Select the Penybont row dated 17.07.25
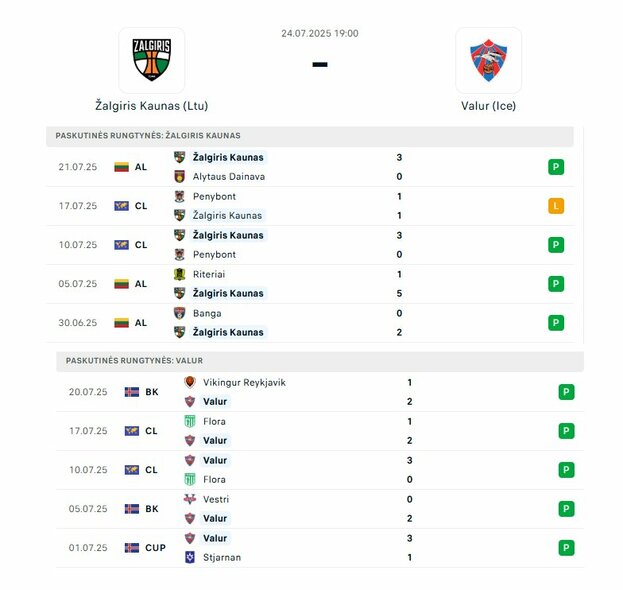The image size is (623, 590). [310, 206]
